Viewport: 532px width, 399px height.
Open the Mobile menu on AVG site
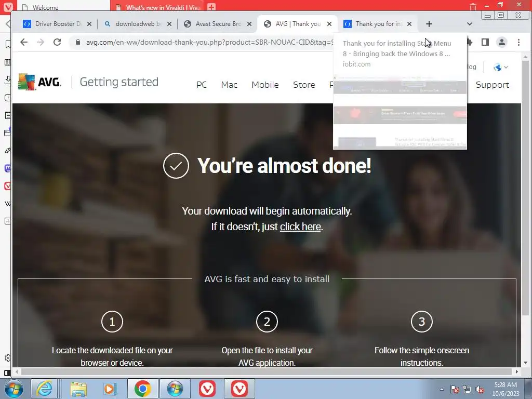click(265, 85)
